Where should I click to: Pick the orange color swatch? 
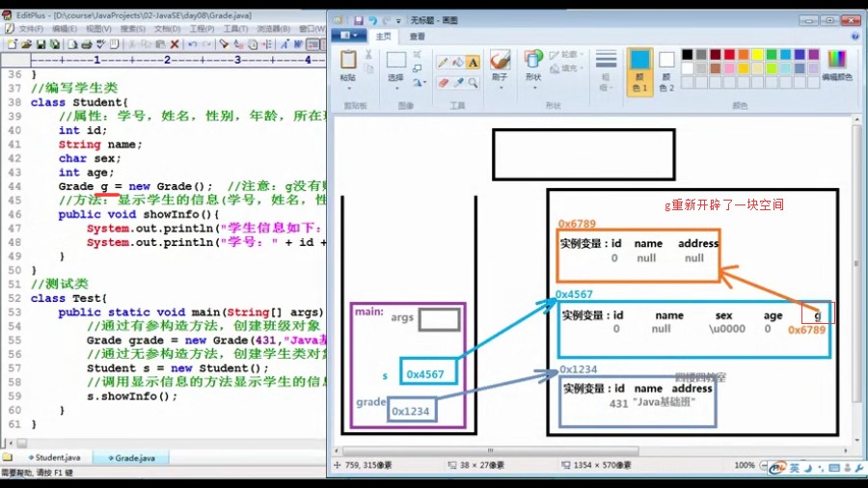click(744, 54)
